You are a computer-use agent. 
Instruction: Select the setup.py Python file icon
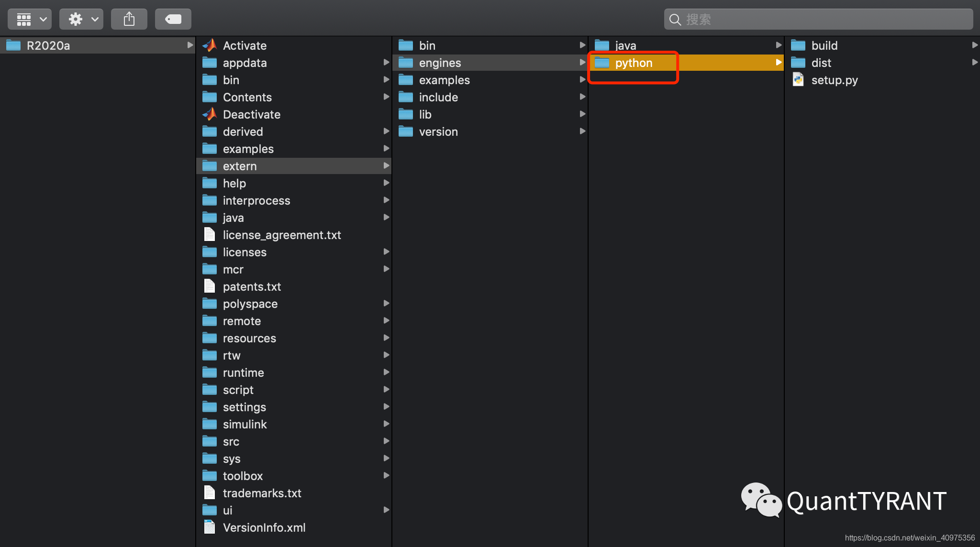798,80
